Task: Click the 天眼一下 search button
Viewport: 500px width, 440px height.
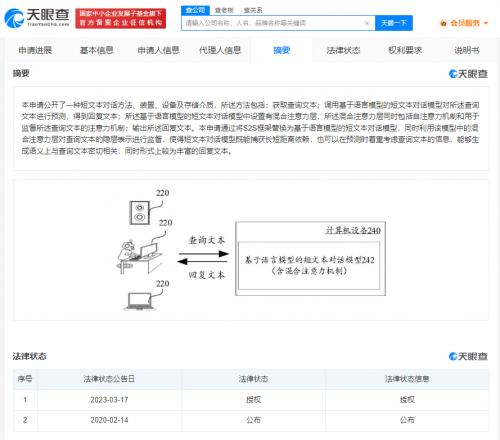Action: (x=394, y=23)
